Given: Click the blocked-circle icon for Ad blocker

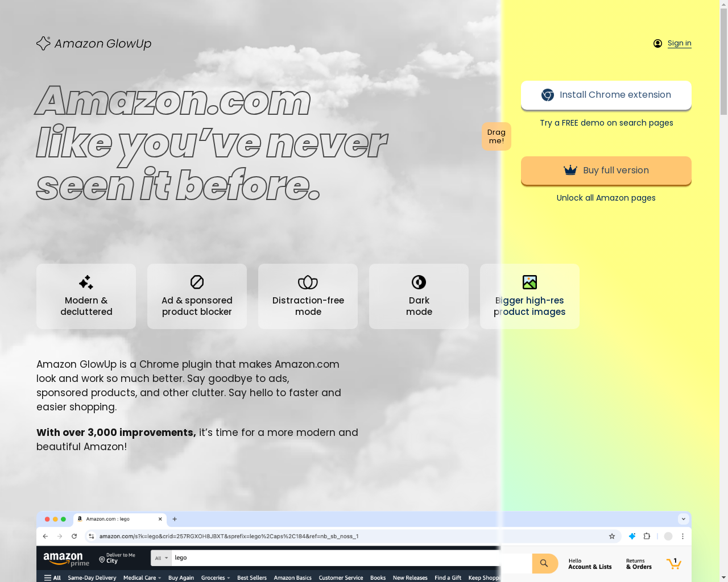Looking at the screenshot, I should coord(197,282).
